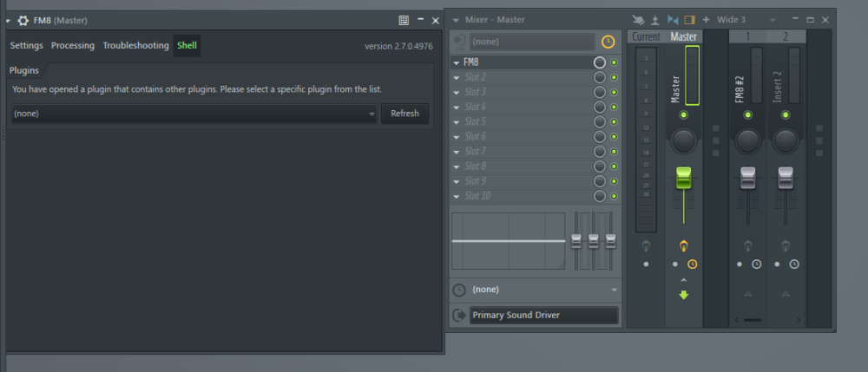Open the Slot 10 menu arrow

point(457,196)
